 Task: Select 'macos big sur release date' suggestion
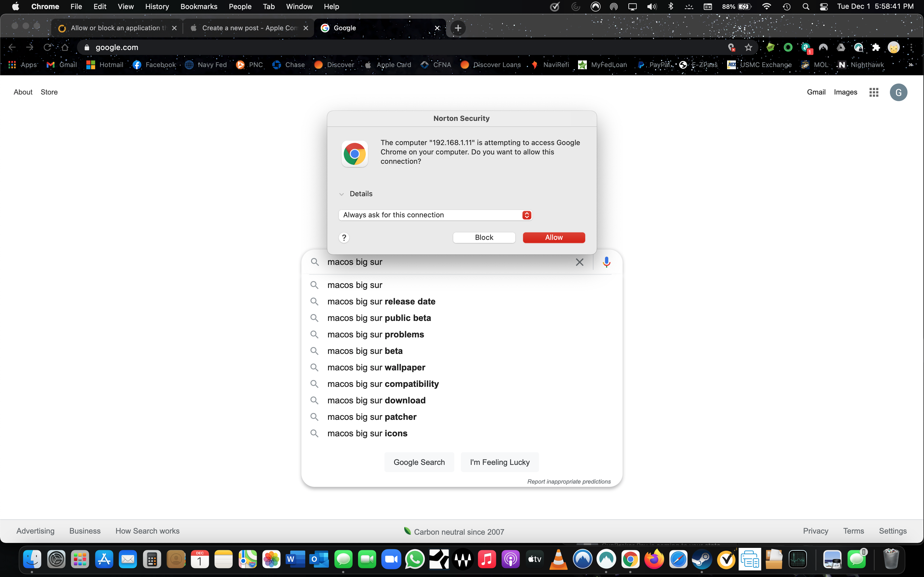381,301
